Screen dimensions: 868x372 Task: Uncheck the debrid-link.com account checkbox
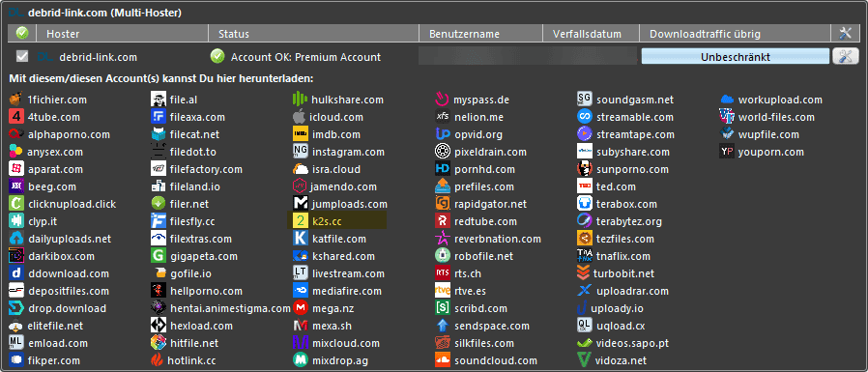pyautogui.click(x=22, y=56)
